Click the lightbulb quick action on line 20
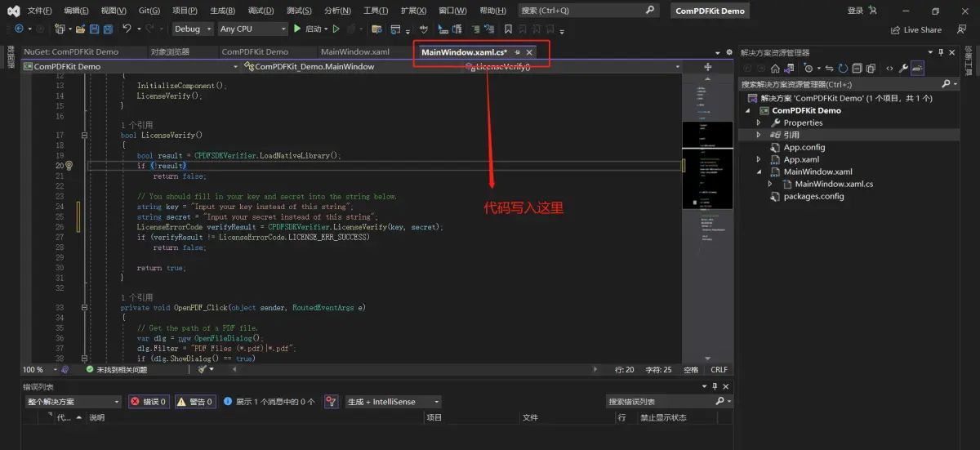The image size is (980, 450). [69, 165]
